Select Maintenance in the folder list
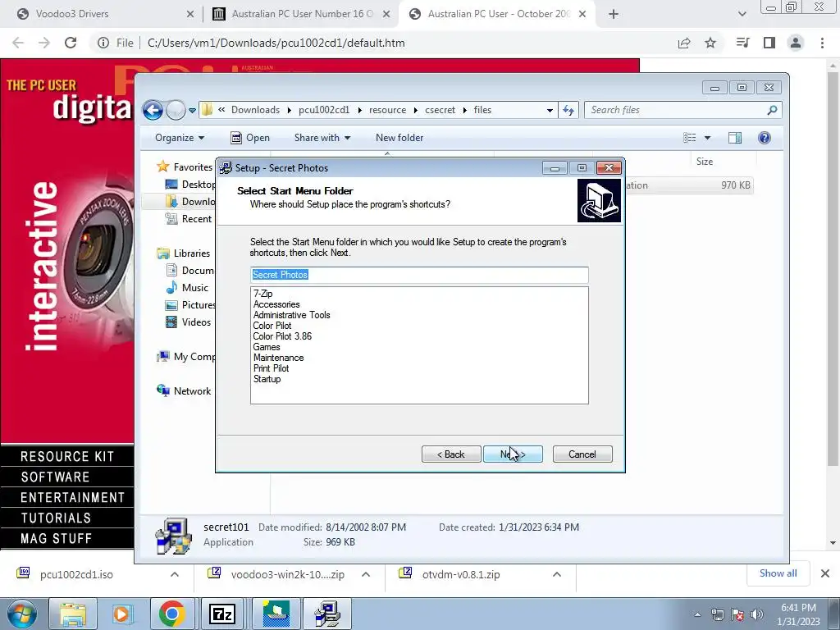The image size is (840, 630). pos(279,358)
